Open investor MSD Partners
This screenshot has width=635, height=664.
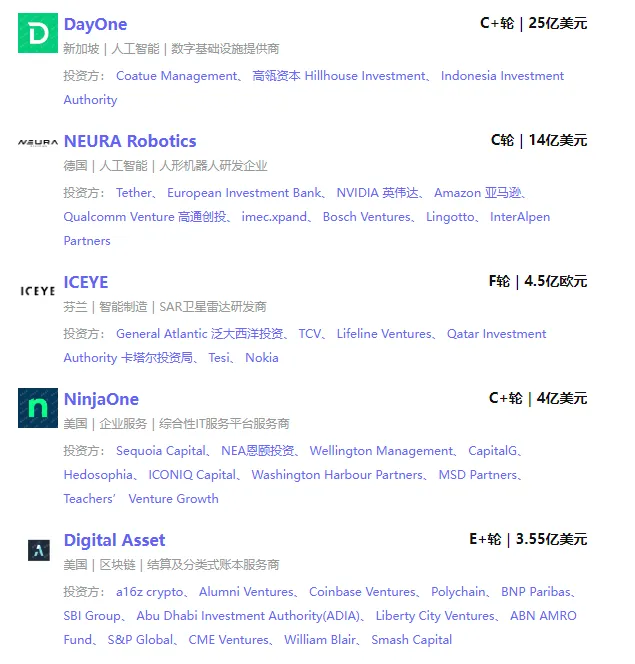tap(478, 475)
